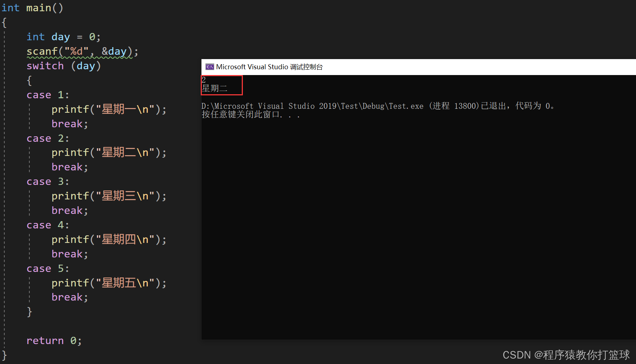Screen dimensions: 636x364
Task: Click the switch (day) statement
Action: click(x=64, y=66)
